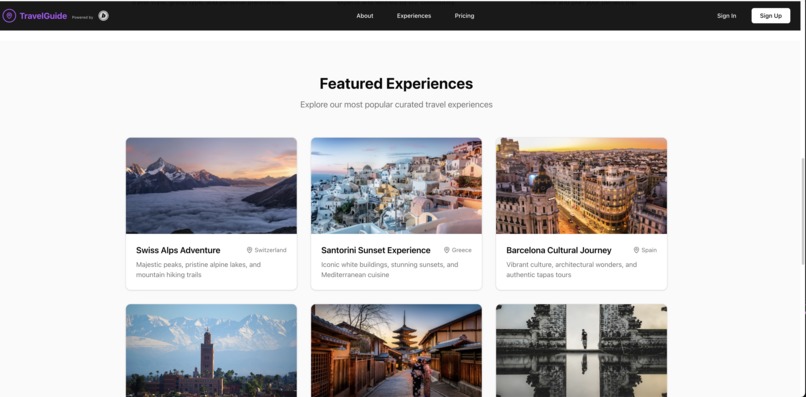Open the Swiss Alps mountain photo
Image resolution: width=806 pixels, height=397 pixels.
(211, 186)
